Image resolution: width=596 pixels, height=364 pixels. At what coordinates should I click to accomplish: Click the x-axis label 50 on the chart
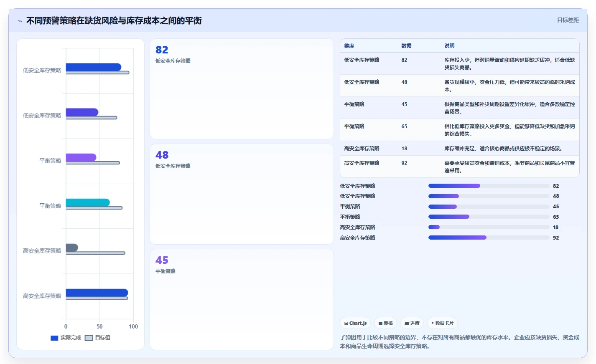(x=99, y=326)
